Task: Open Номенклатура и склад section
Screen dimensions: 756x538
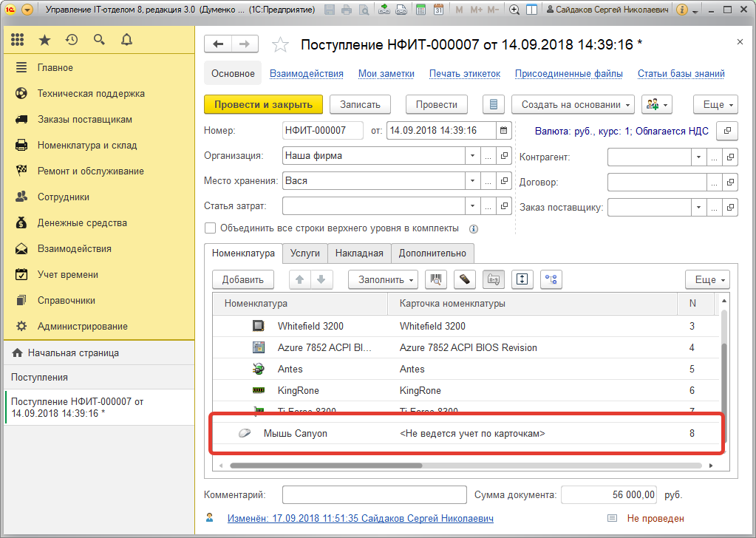Action: pos(87,145)
